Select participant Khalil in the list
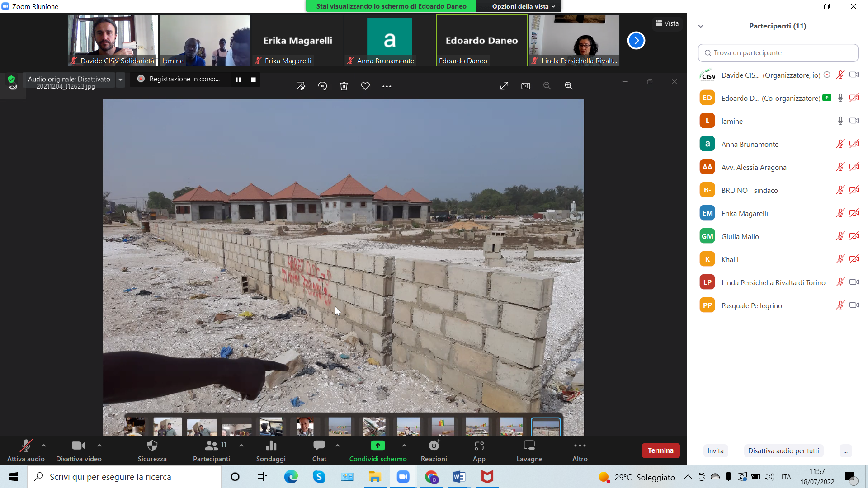Image resolution: width=868 pixels, height=488 pixels. [778, 259]
